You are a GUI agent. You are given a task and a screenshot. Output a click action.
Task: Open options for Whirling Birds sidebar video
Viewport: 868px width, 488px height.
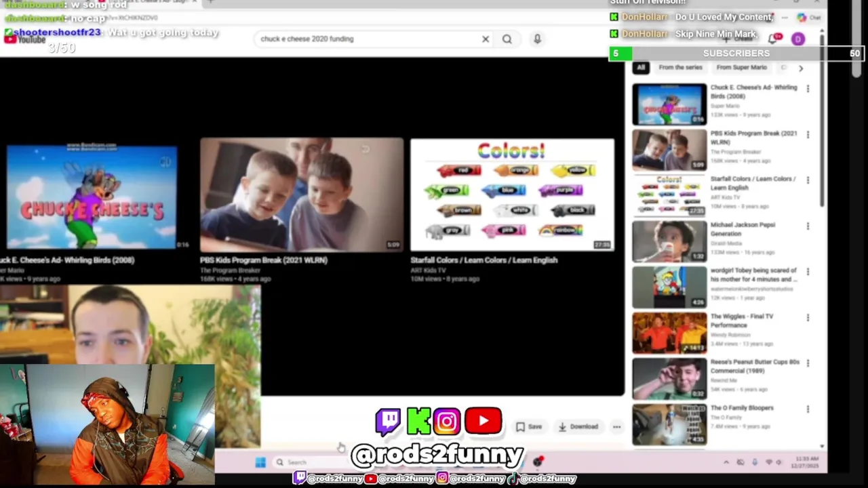click(808, 89)
